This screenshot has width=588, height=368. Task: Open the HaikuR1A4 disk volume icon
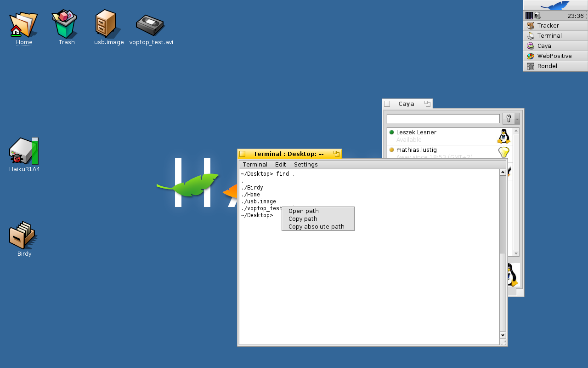(24, 151)
